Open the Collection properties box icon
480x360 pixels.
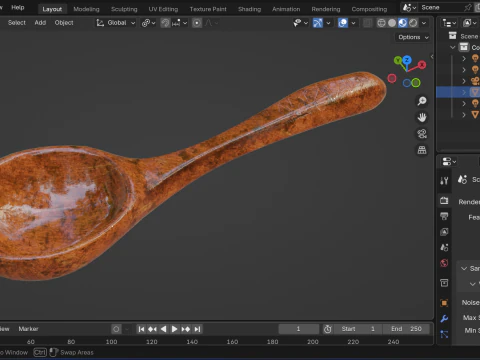click(444, 283)
